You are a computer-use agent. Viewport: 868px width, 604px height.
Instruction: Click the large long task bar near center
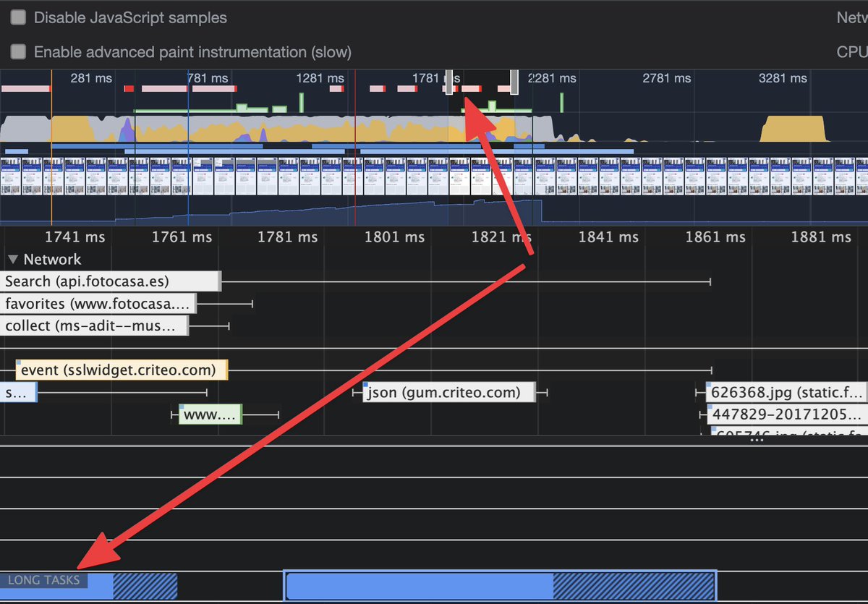click(499, 585)
